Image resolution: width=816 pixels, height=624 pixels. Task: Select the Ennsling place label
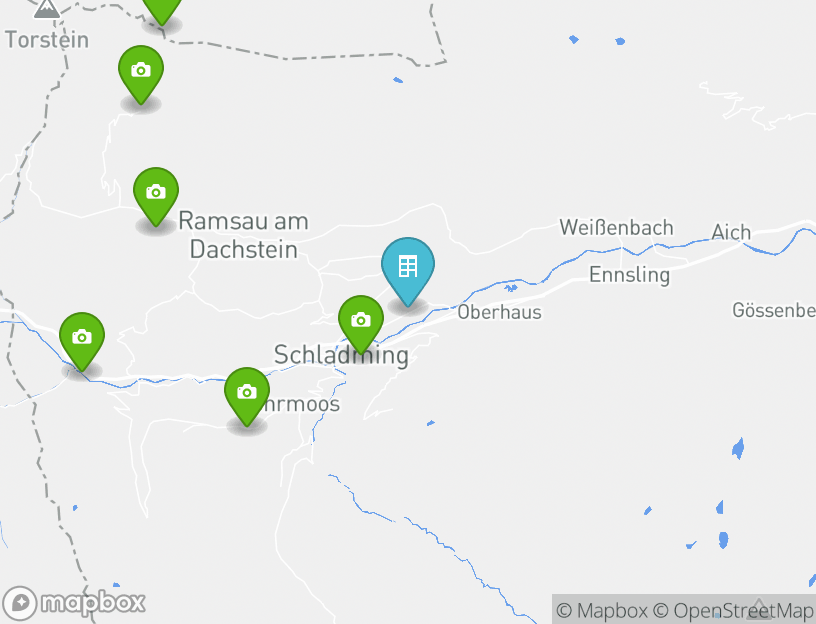coord(629,275)
